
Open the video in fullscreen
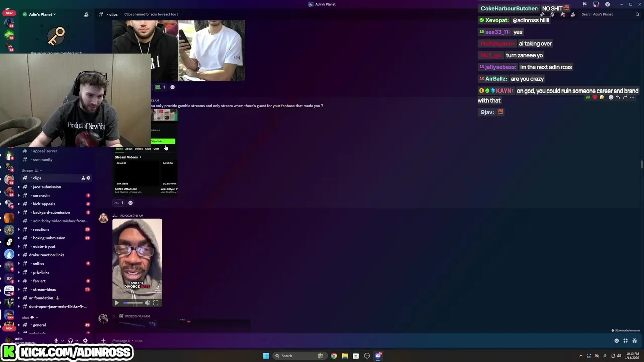coord(156,303)
